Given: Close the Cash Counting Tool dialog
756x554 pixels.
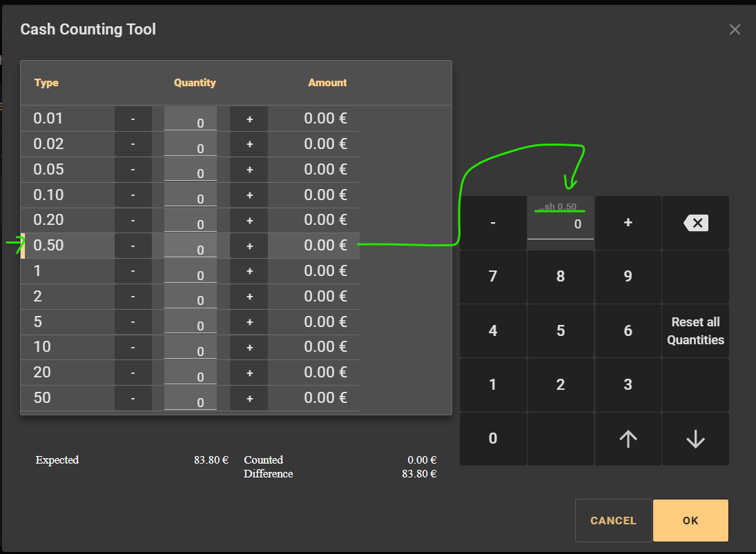Looking at the screenshot, I should (x=735, y=29).
